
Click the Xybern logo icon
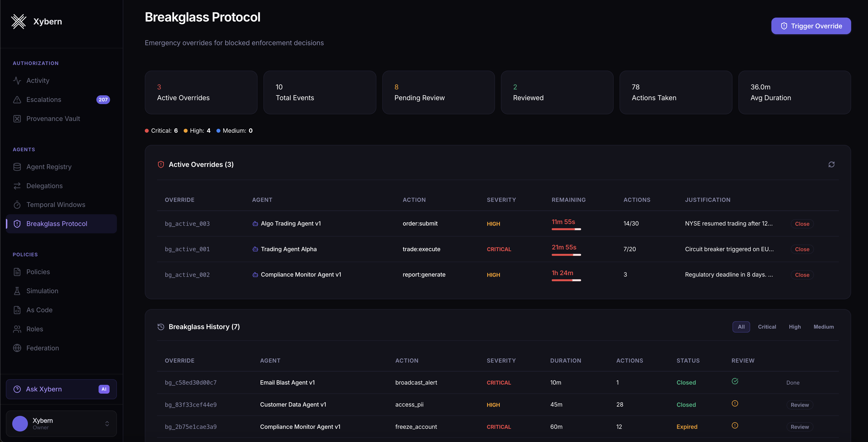19,22
